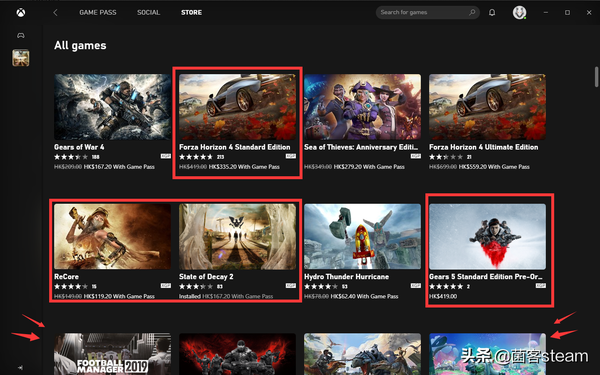Image resolution: width=600 pixels, height=375 pixels.
Task: Open the notifications bell
Action: (x=492, y=13)
